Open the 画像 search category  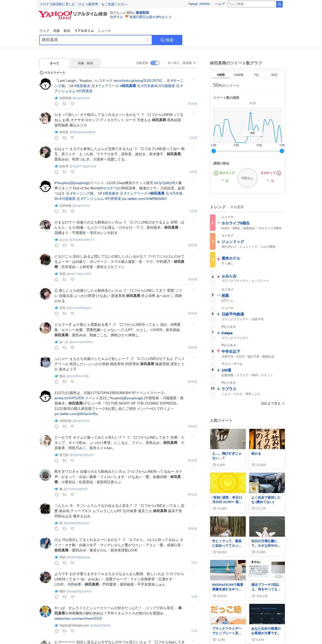(56, 31)
